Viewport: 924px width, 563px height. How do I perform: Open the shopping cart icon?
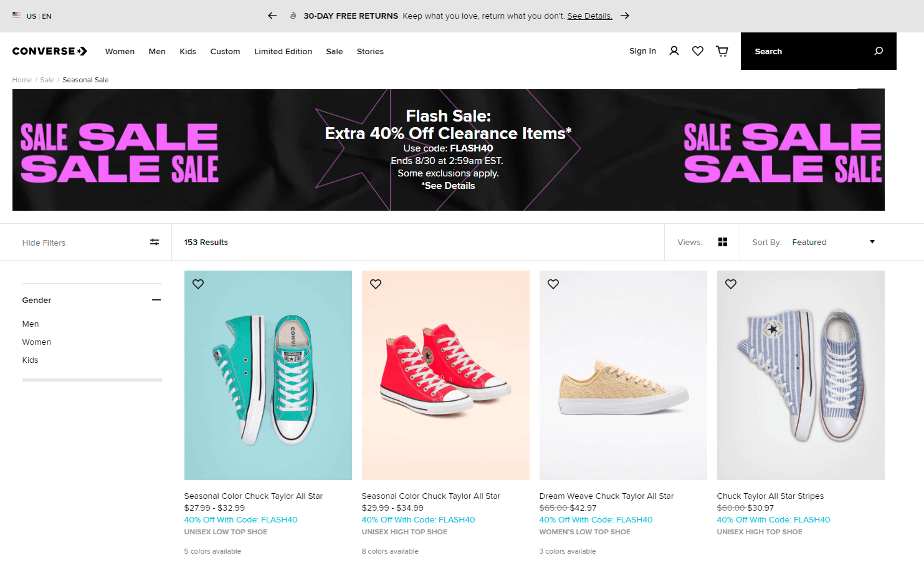722,51
